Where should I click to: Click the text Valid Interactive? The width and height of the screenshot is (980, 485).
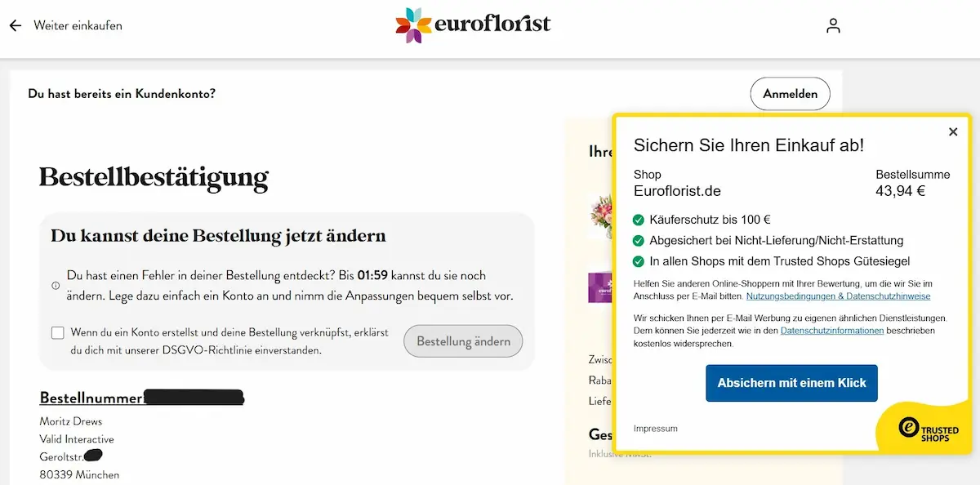click(x=77, y=439)
